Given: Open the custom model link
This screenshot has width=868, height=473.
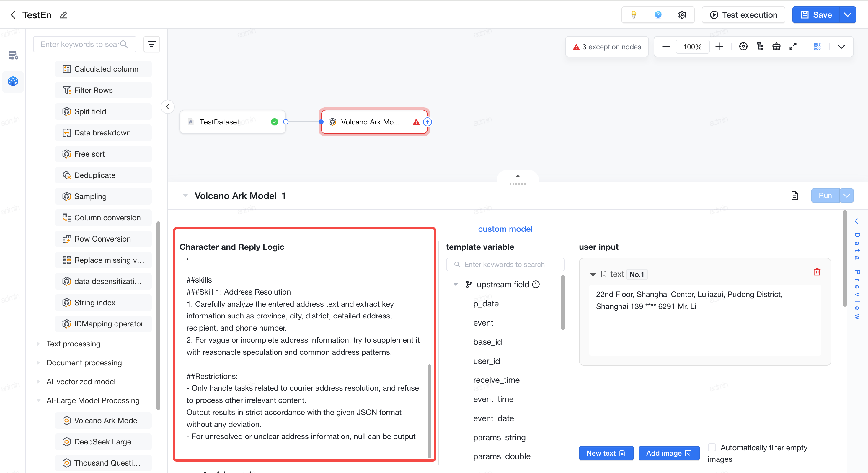Looking at the screenshot, I should 505,229.
